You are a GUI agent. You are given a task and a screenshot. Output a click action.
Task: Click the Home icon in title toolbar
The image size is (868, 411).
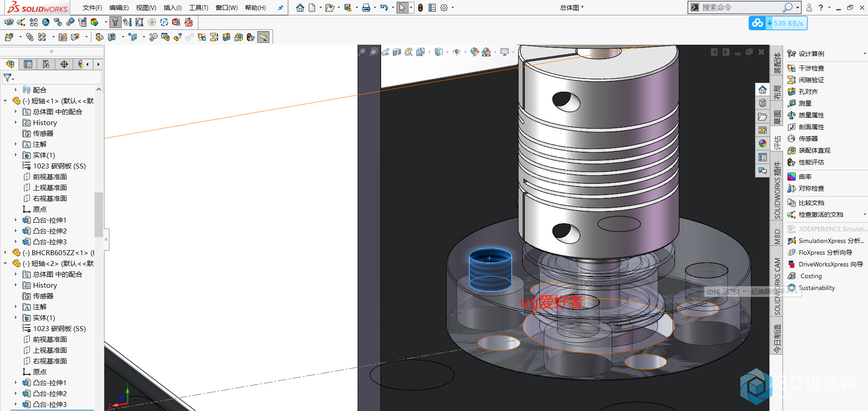[300, 8]
